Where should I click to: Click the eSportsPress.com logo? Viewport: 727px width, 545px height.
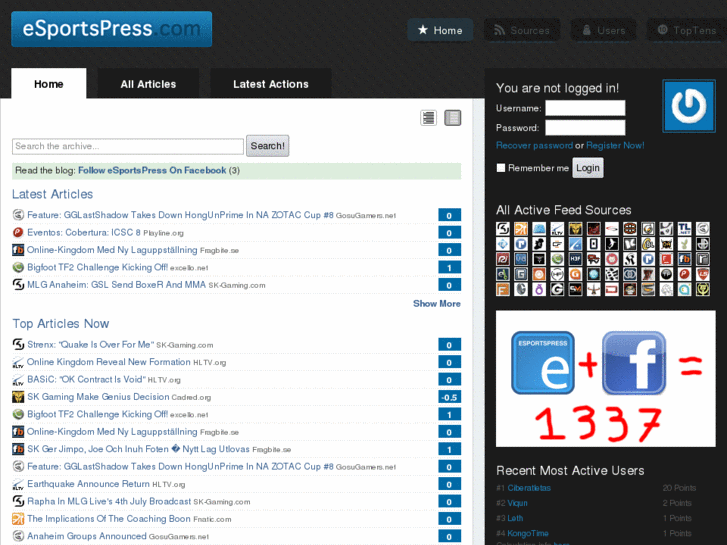coord(112,29)
